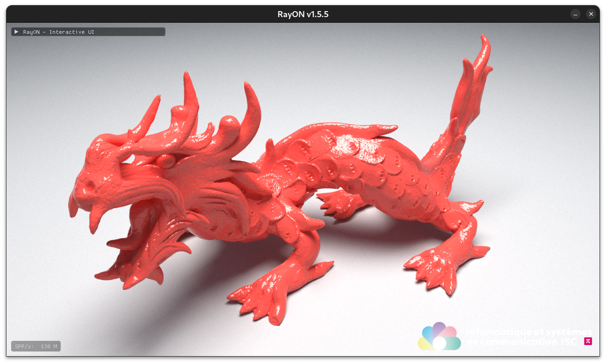Screen dimensions: 606x364
Task: Click the SPP/s performance counter overlay
Action: click(x=36, y=346)
